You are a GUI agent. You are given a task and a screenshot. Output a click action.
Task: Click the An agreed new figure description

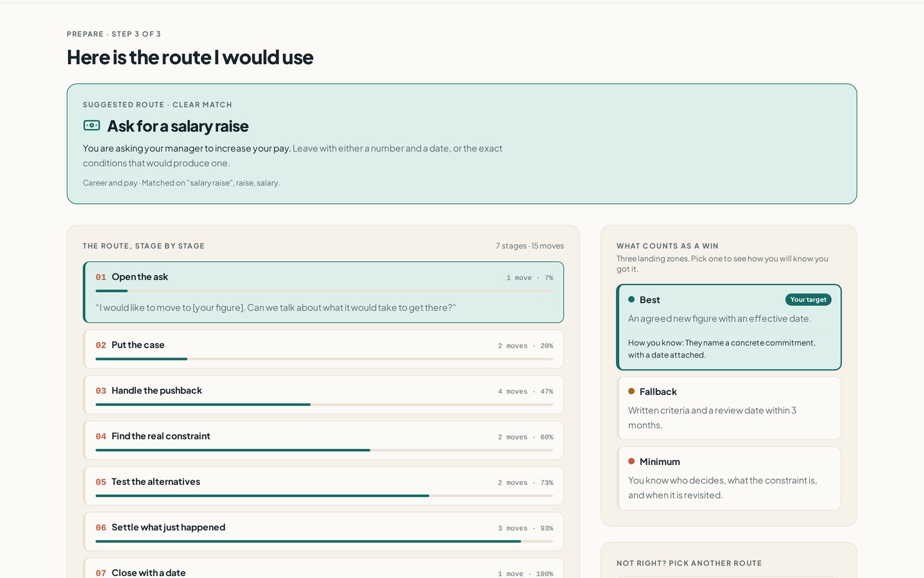[x=719, y=319]
